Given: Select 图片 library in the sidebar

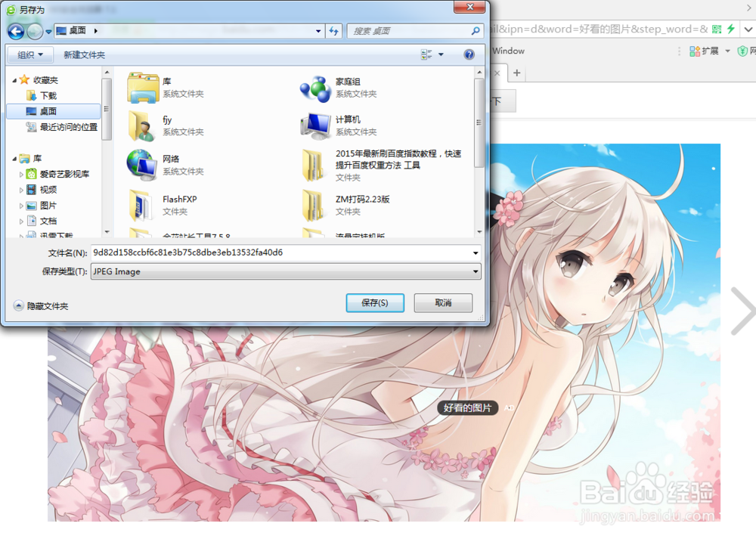Looking at the screenshot, I should click(x=42, y=206).
